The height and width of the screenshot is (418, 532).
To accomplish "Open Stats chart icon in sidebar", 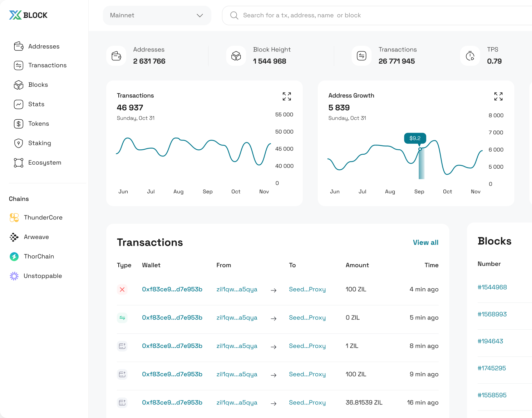I will point(19,104).
